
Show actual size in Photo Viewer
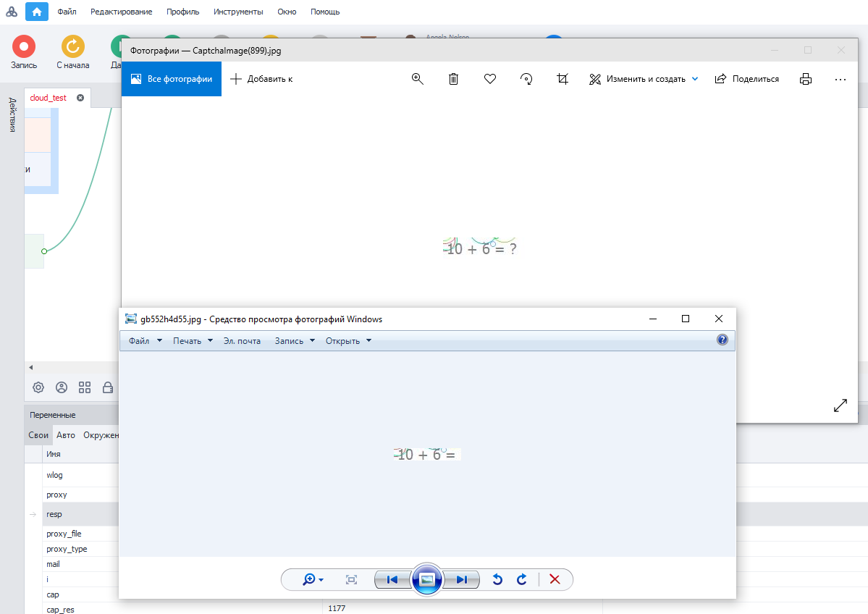click(352, 580)
